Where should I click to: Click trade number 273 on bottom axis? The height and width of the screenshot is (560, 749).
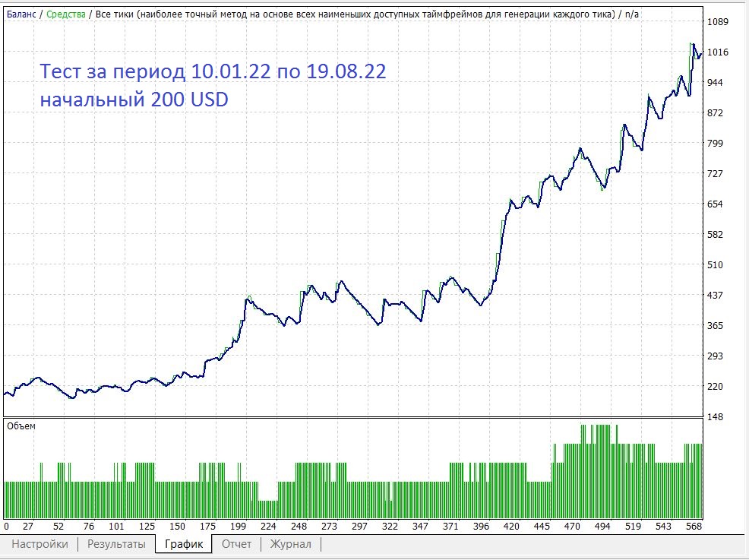click(x=329, y=526)
